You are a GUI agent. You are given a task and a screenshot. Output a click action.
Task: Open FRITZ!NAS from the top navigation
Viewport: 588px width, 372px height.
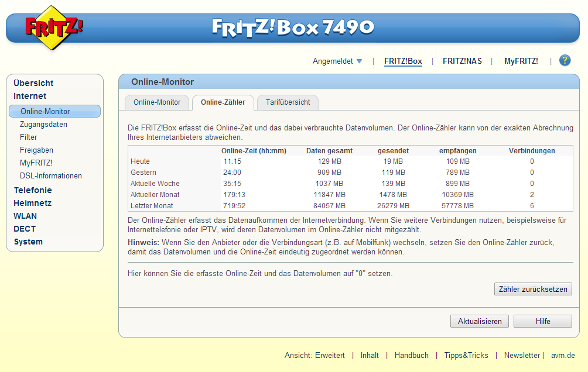462,60
